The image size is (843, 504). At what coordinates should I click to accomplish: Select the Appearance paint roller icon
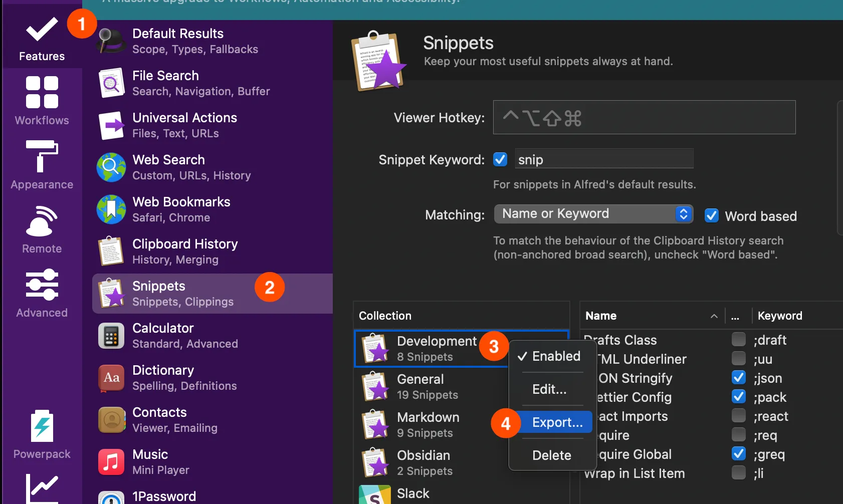point(42,156)
